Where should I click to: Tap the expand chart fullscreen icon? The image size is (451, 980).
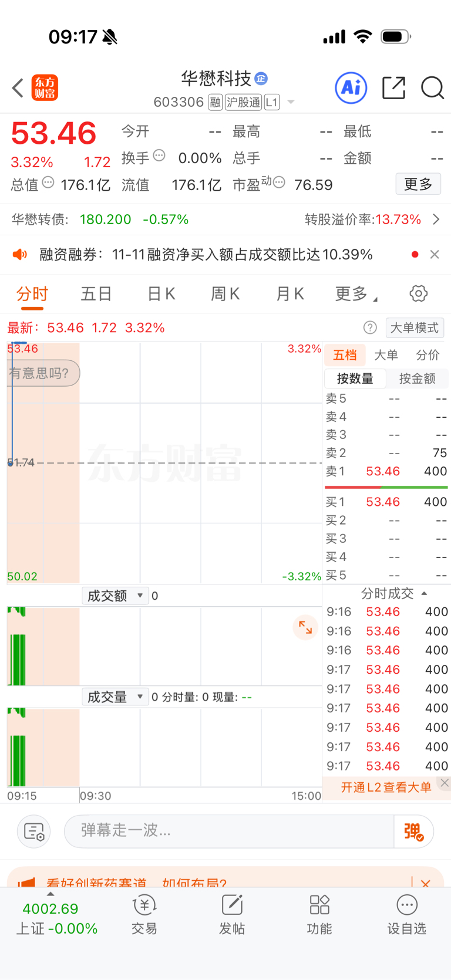305,627
